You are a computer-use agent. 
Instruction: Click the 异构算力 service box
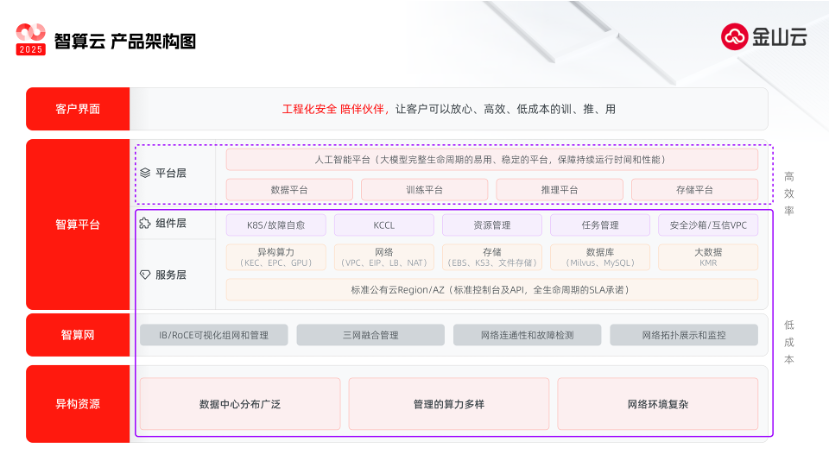click(x=276, y=257)
